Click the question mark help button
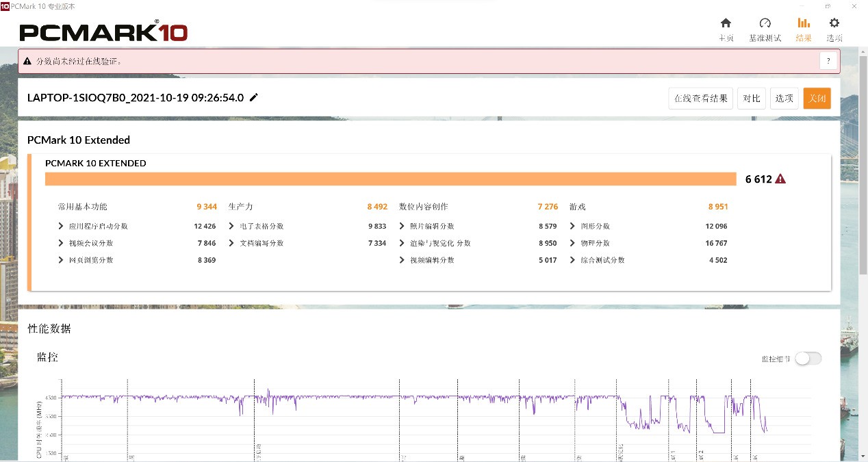The width and height of the screenshot is (868, 462). pyautogui.click(x=828, y=61)
